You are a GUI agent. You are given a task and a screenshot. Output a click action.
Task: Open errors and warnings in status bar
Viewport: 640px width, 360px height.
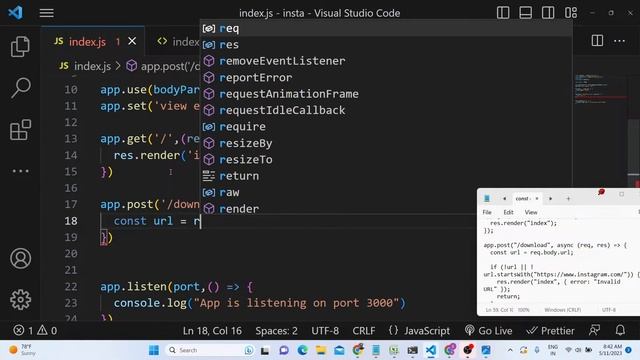tap(35, 330)
